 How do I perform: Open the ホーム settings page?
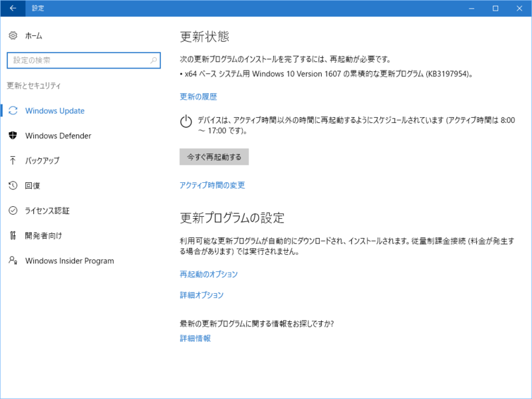tap(33, 36)
